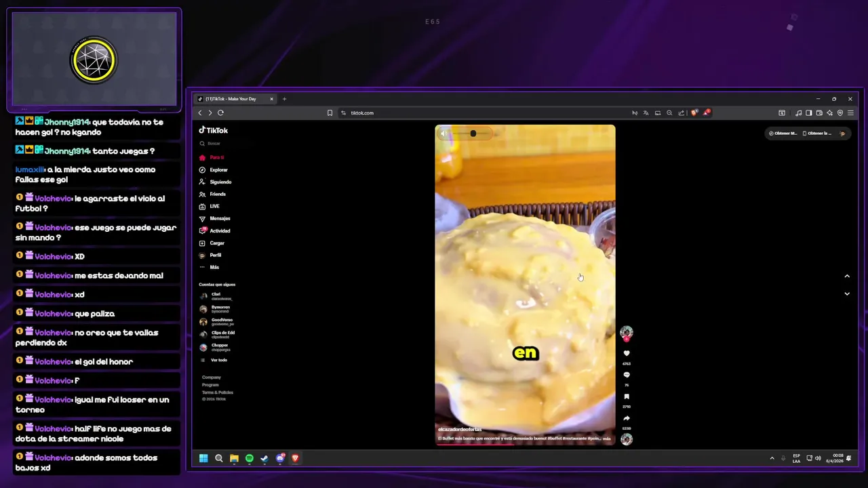Open followed account GoodVerso
The width and height of the screenshot is (868, 488).
pyautogui.click(x=217, y=322)
